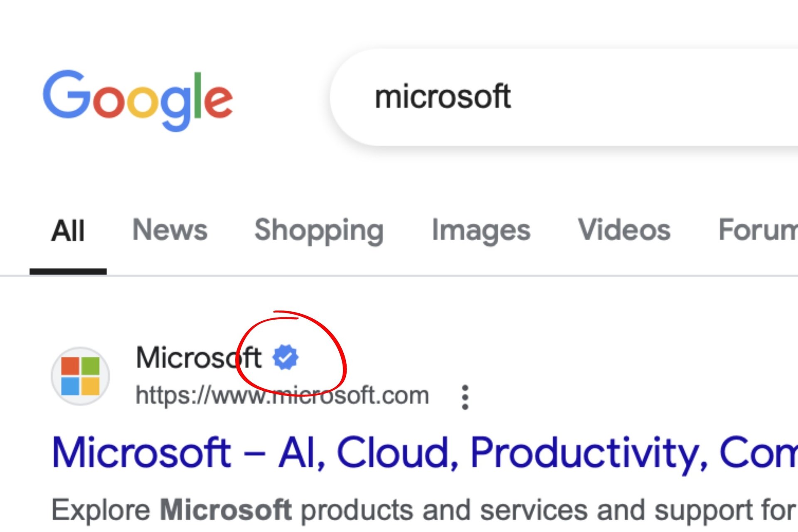This screenshot has height=532, width=798.
Task: Switch to the Shopping tab
Action: [x=319, y=230]
